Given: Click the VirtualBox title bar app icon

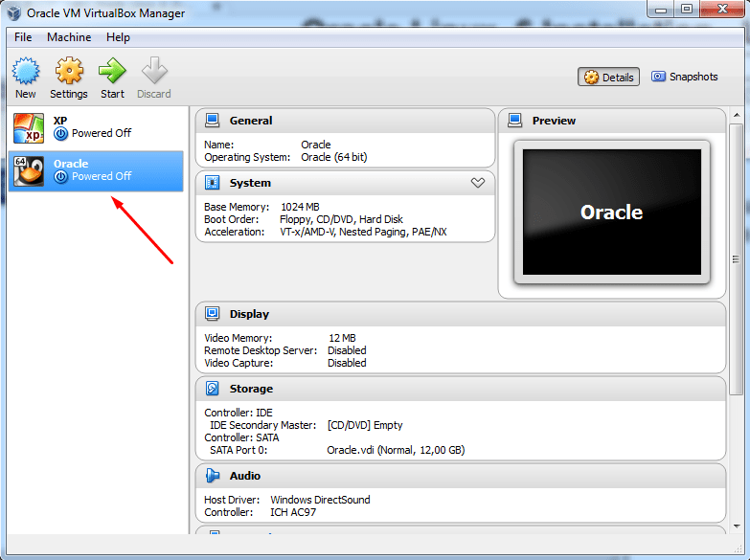Looking at the screenshot, I should 14,12.
